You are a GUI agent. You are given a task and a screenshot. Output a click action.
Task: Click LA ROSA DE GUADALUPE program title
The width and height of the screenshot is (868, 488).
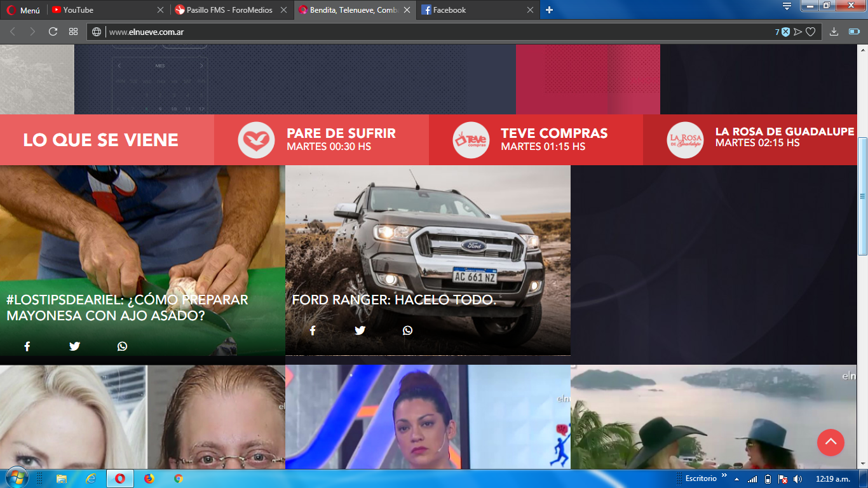pos(785,132)
